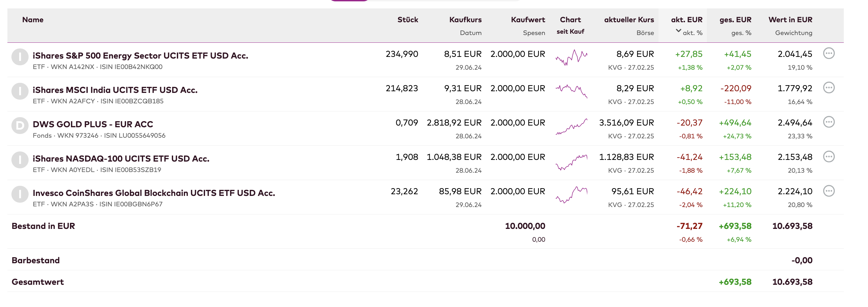Open options menu for NASDAQ-100 ETF row
868x307 pixels.
point(829,157)
